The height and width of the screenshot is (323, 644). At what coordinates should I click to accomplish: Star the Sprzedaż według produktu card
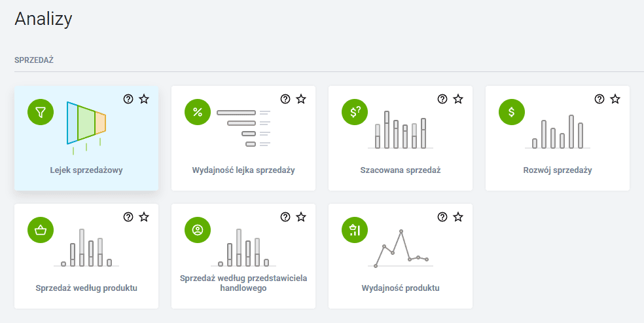144,217
